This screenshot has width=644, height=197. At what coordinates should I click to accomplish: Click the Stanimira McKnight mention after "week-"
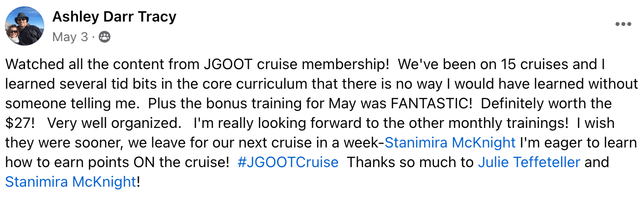pyautogui.click(x=450, y=143)
